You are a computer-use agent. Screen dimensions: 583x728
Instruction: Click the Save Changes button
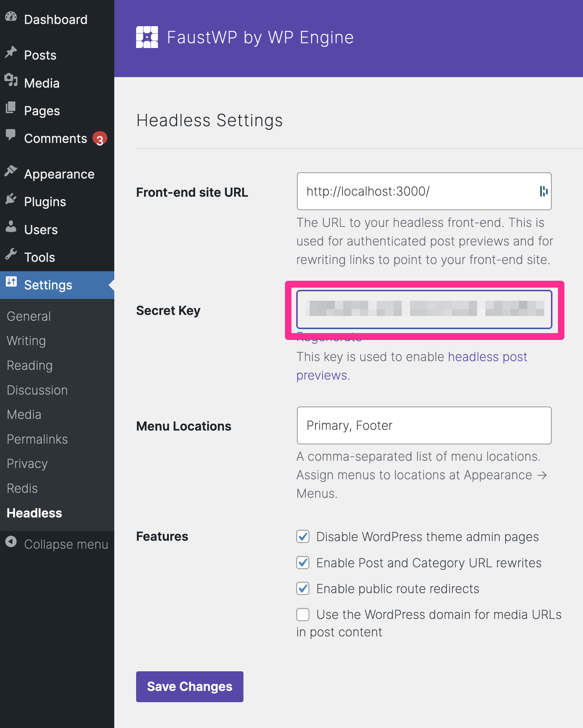coord(190,687)
